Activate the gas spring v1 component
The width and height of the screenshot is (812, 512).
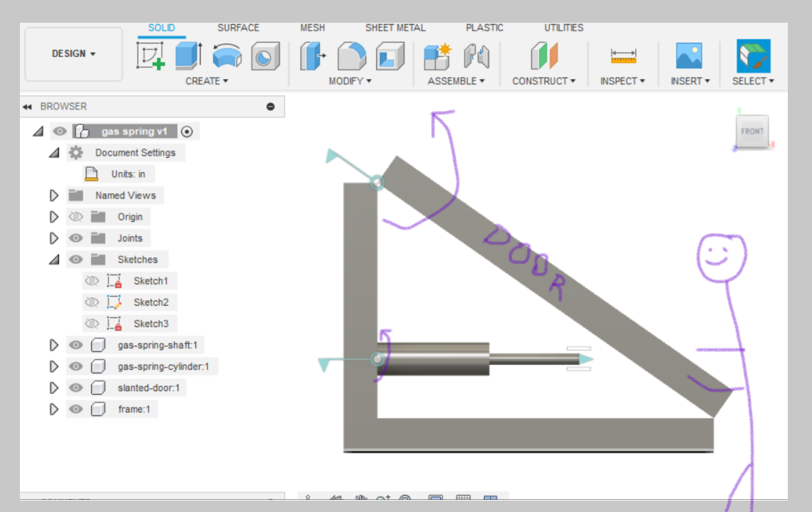[187, 131]
